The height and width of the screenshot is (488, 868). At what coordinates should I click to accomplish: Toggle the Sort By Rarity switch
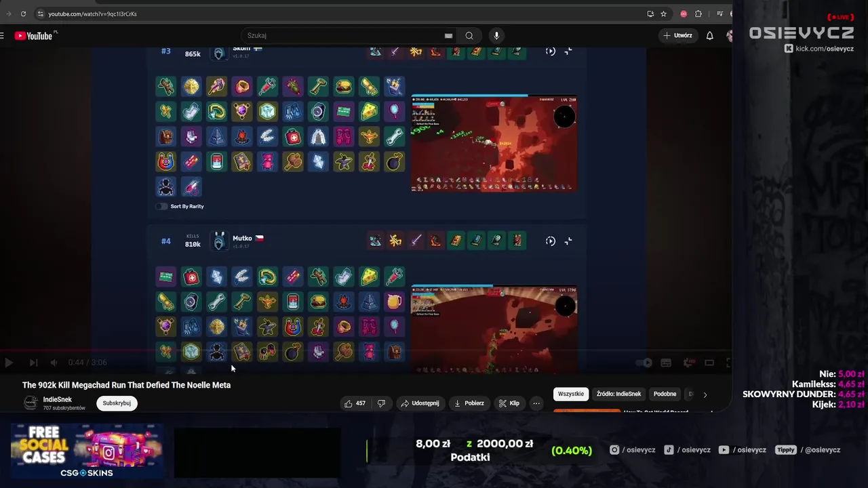pyautogui.click(x=161, y=206)
